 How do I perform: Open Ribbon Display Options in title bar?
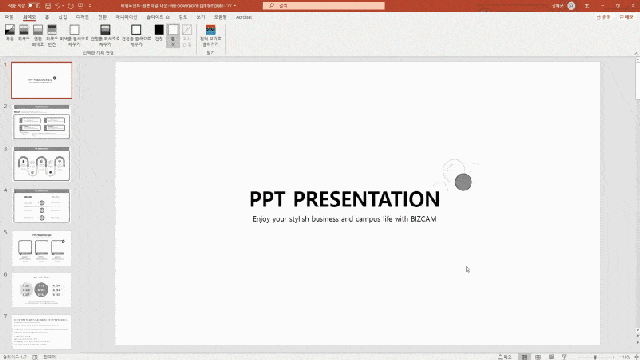point(587,6)
